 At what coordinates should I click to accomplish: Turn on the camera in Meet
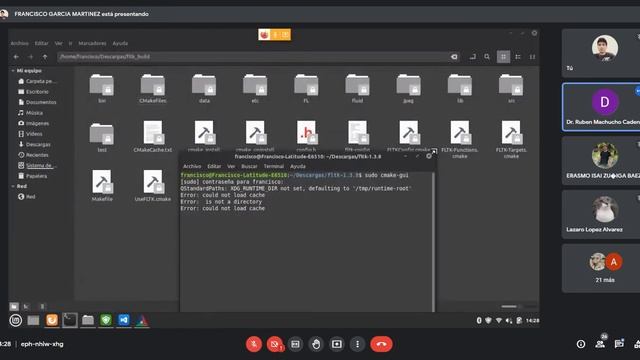[x=275, y=344]
